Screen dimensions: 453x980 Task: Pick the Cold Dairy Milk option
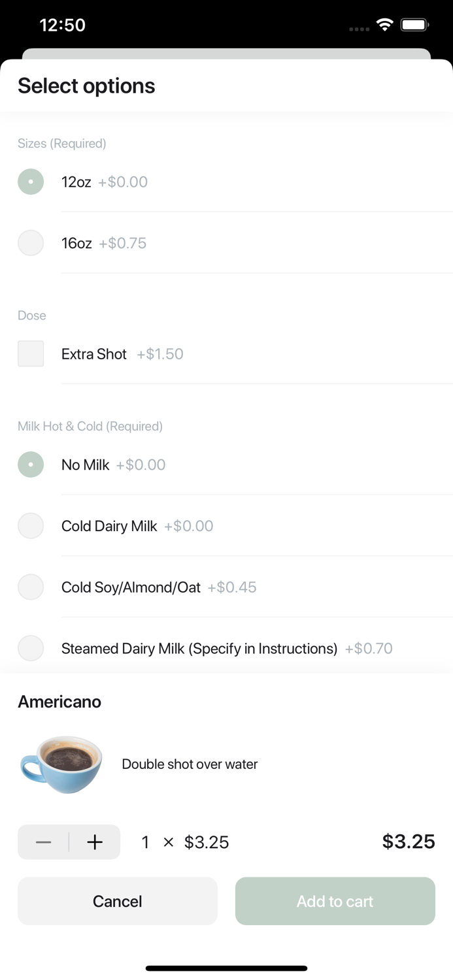[x=31, y=526]
